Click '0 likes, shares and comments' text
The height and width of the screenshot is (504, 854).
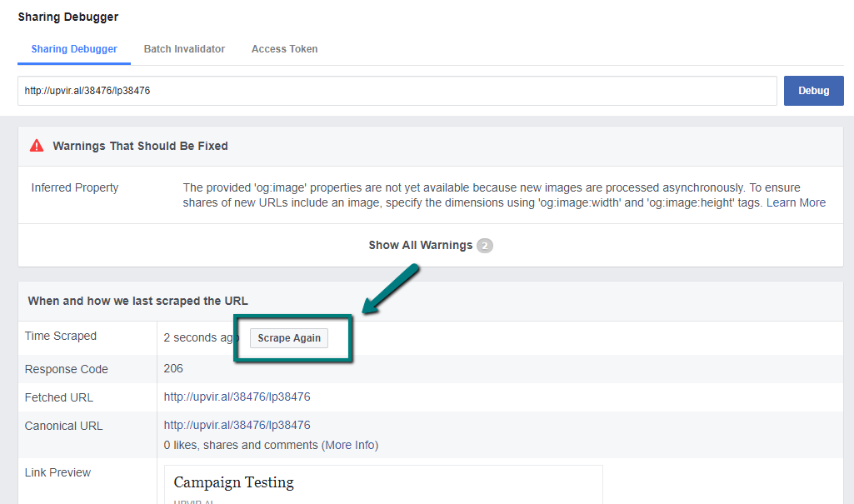pyautogui.click(x=241, y=445)
